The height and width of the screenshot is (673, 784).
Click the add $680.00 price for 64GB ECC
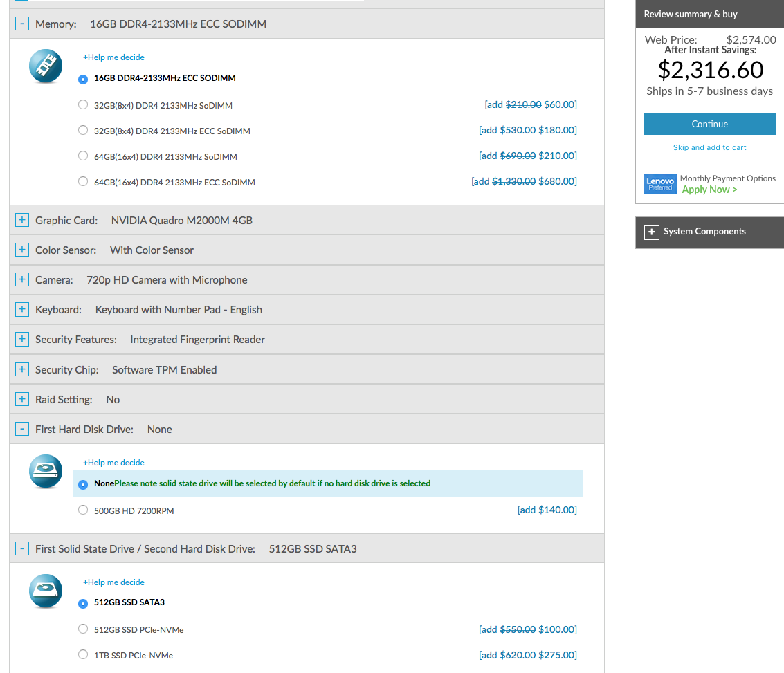(x=524, y=181)
